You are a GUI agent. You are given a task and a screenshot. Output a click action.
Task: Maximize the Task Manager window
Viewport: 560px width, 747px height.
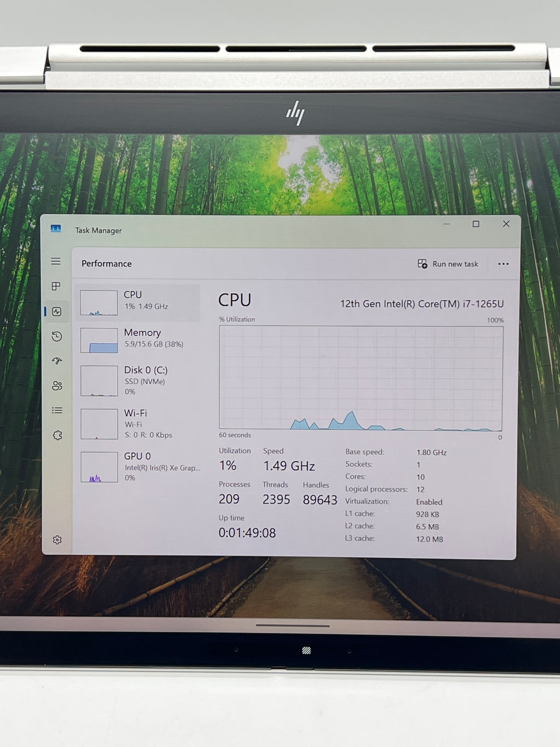[x=476, y=224]
